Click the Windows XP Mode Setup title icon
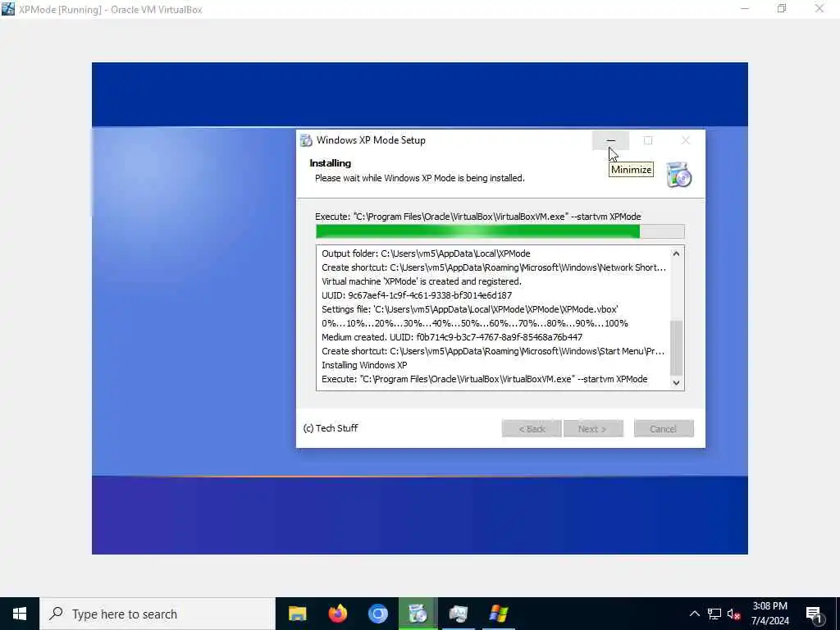Viewport: 840px width, 630px height. 306,140
